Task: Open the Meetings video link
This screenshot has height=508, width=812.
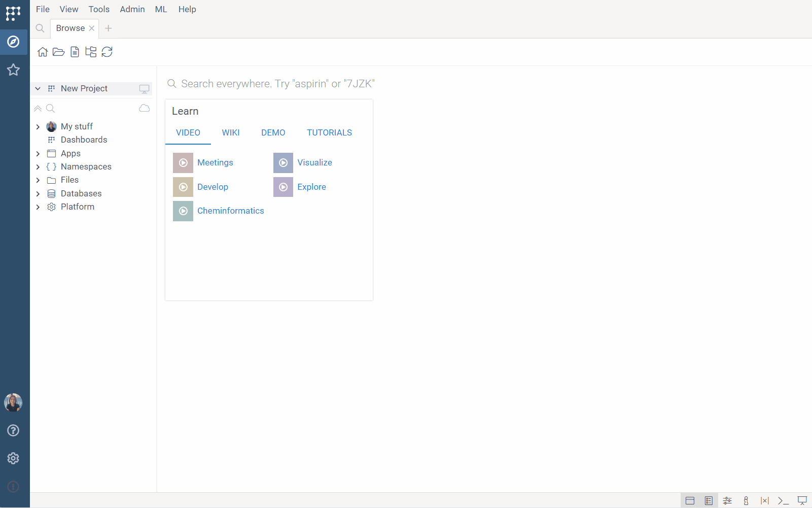Action: [x=215, y=162]
